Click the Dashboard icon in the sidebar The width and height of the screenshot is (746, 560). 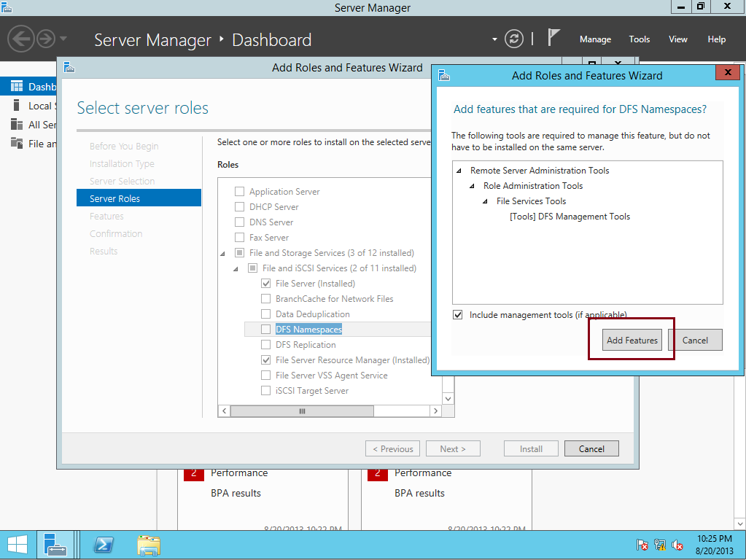pos(17,86)
